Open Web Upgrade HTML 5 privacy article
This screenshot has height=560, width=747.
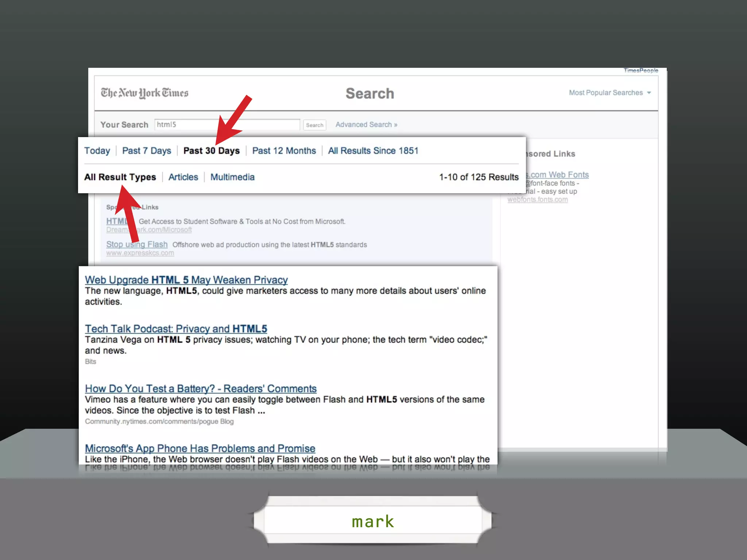(x=186, y=280)
